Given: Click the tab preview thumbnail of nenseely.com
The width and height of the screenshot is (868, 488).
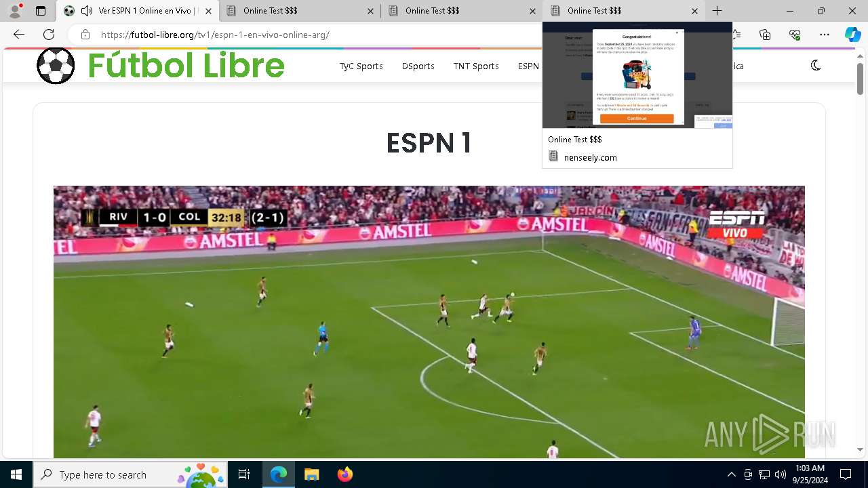Looking at the screenshot, I should 637,75.
